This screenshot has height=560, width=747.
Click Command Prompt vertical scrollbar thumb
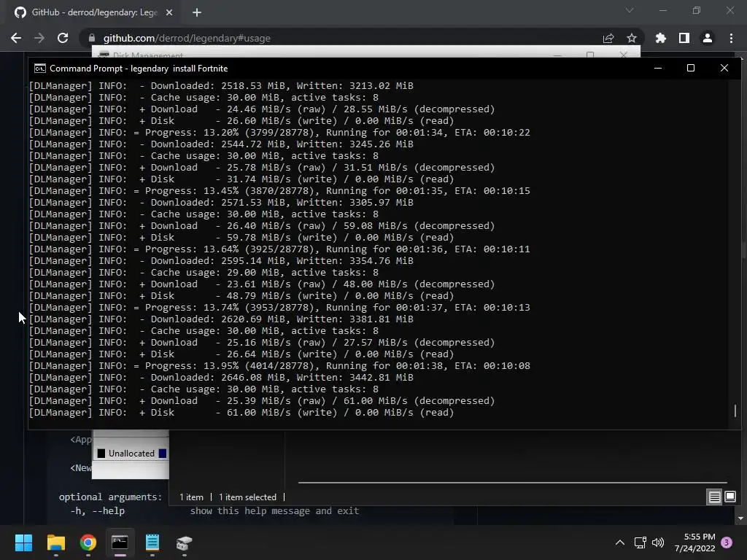coord(735,411)
